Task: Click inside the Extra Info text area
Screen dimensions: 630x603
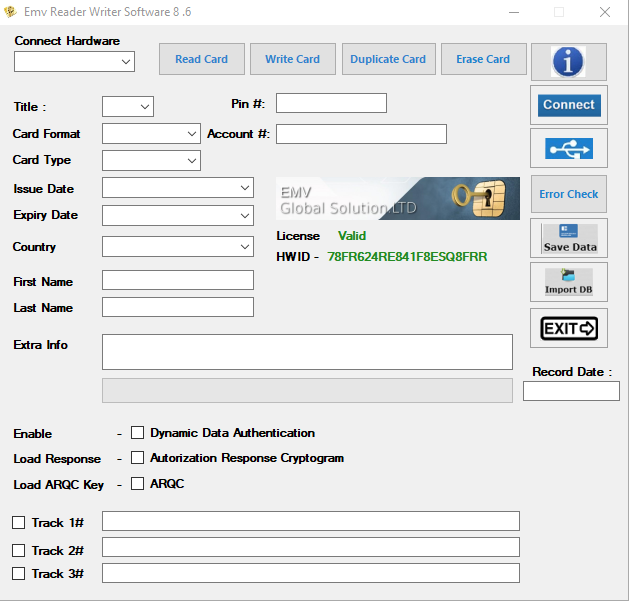Action: 307,352
